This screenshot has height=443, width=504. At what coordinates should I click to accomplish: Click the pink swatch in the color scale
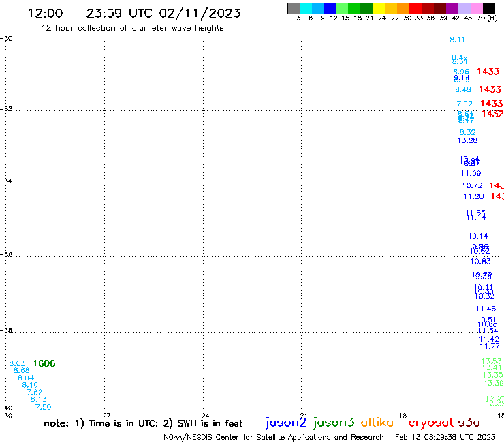[x=476, y=8]
